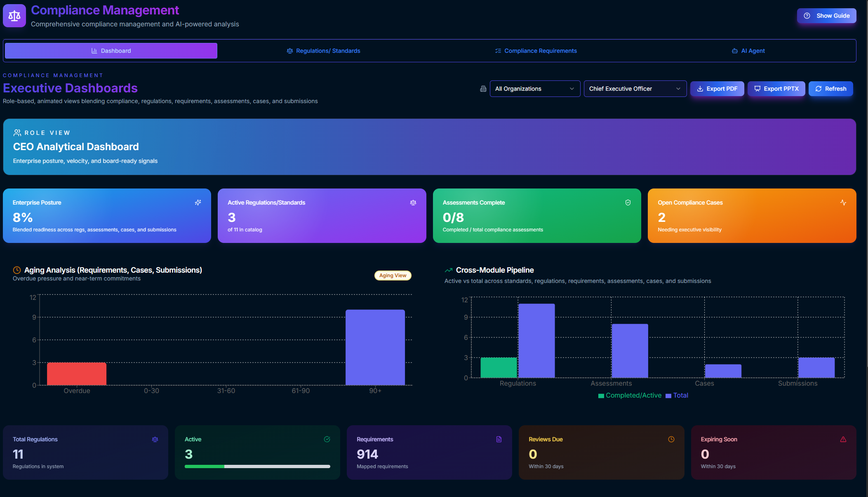Click the Aging View badge
Screen dimensions: 868x497
(x=393, y=276)
